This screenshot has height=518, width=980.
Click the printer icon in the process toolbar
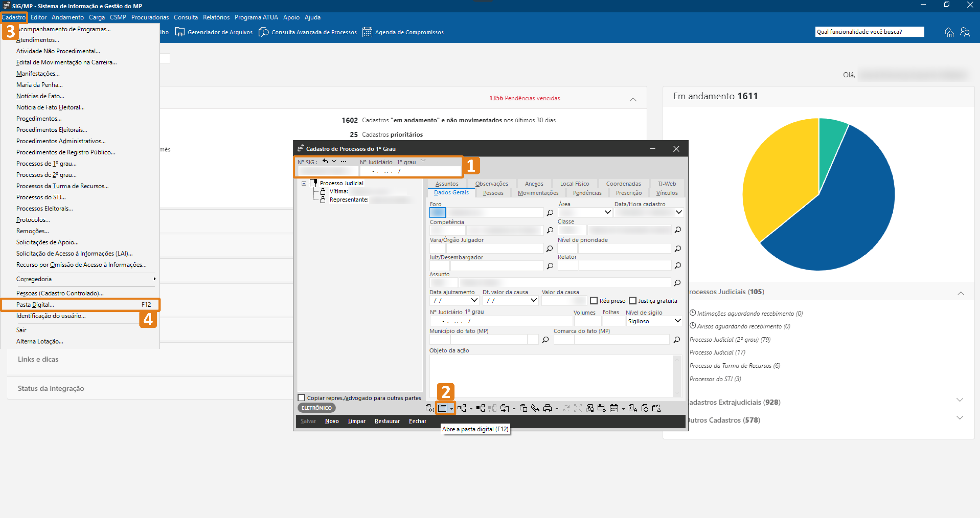click(547, 408)
